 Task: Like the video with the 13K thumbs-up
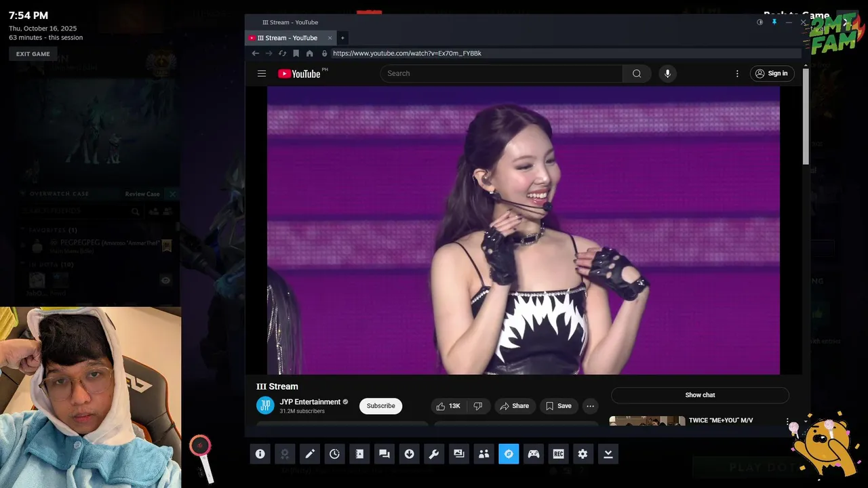(x=448, y=406)
